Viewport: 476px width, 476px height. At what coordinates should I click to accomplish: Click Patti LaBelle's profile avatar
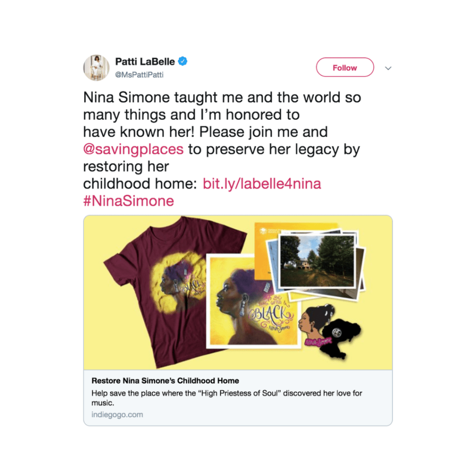[x=96, y=68]
